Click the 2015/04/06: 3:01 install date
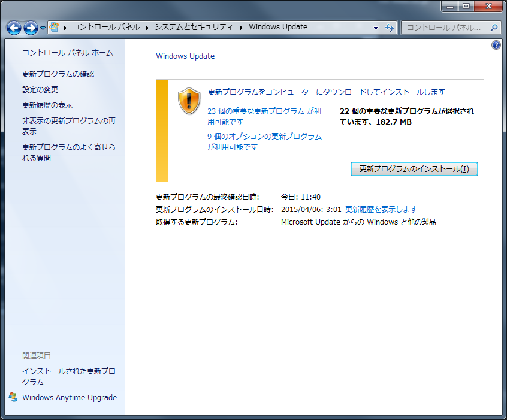 click(311, 210)
